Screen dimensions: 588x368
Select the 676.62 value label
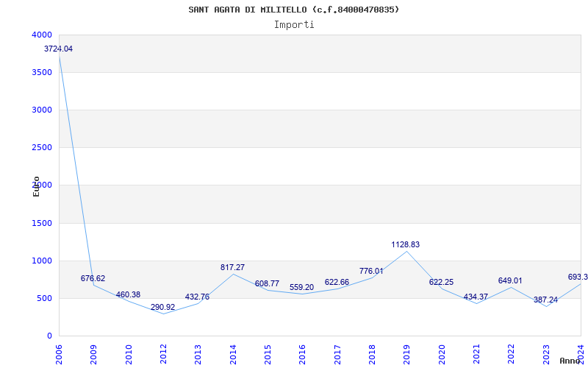93,279
